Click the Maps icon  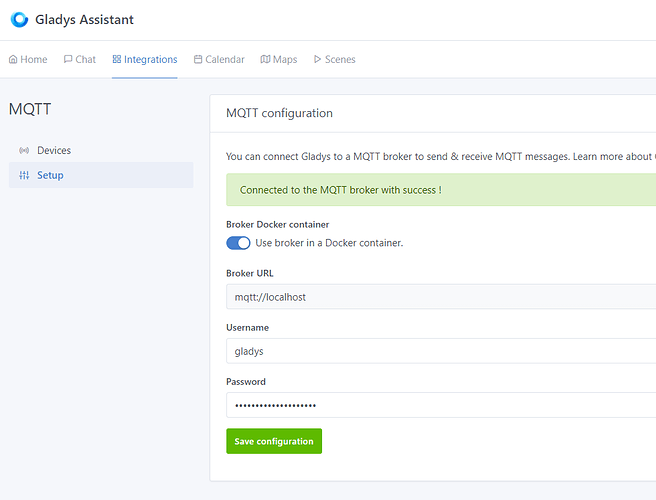coord(265,59)
